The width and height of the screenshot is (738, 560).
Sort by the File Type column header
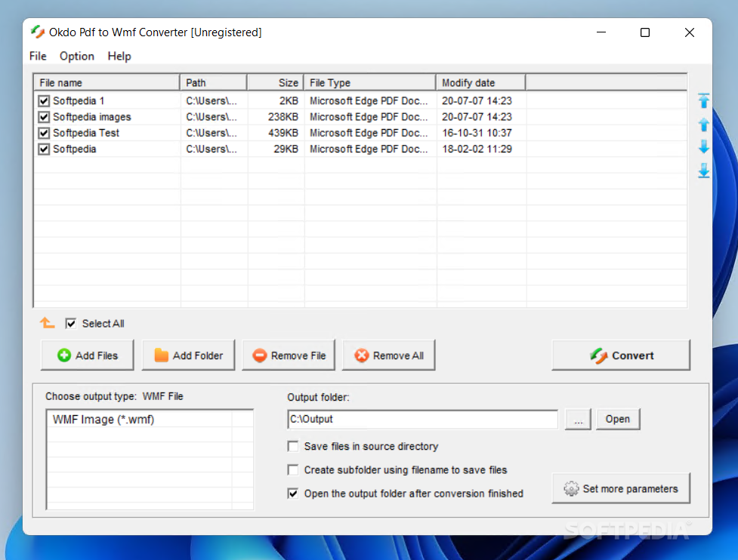(370, 83)
